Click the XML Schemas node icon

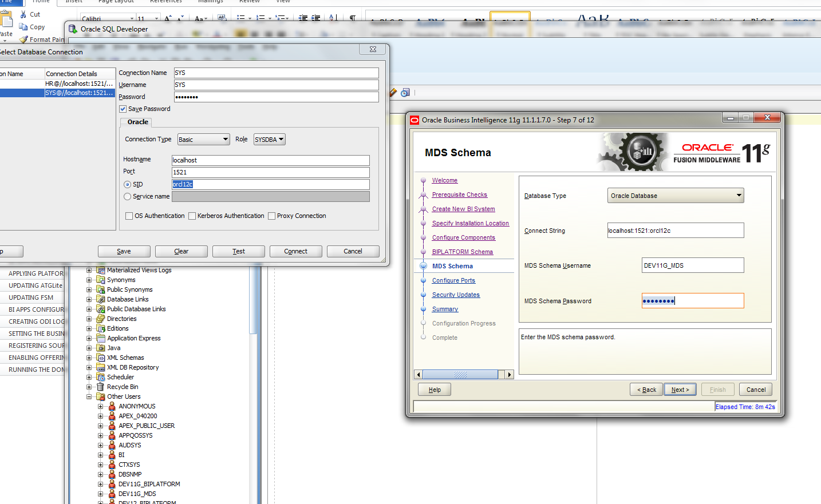pyautogui.click(x=101, y=358)
